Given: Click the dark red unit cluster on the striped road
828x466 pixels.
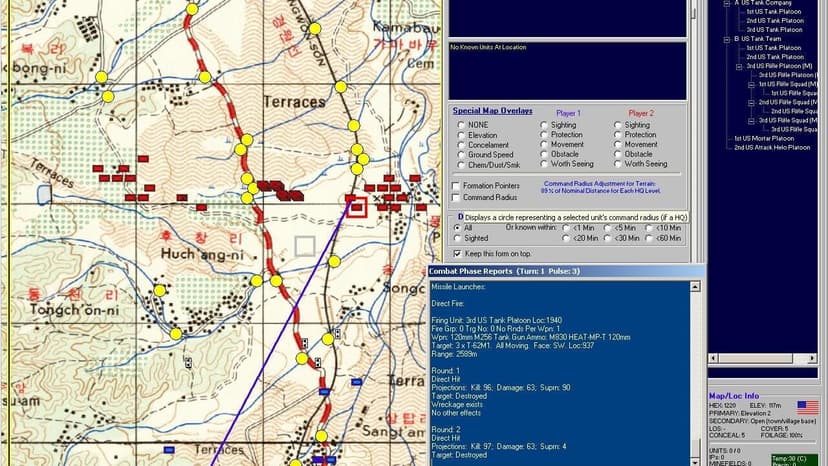Looking at the screenshot, I should 280,191.
